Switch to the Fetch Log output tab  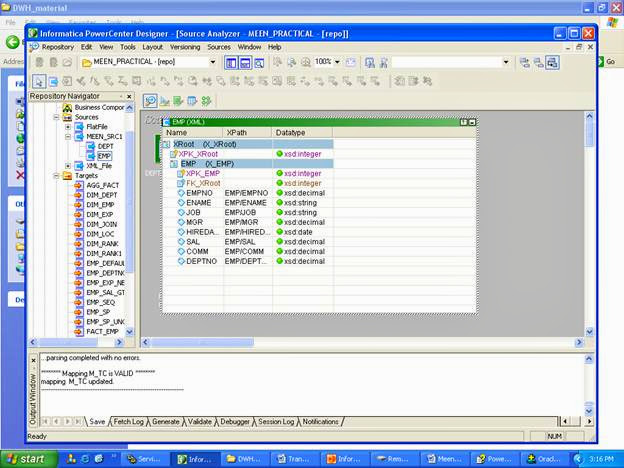128,421
